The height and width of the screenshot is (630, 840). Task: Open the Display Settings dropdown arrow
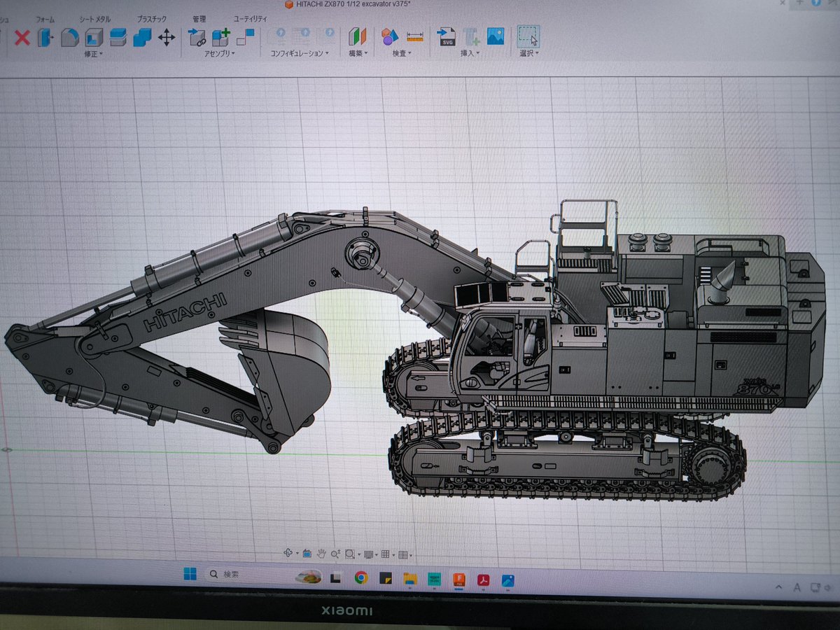pyautogui.click(x=377, y=555)
